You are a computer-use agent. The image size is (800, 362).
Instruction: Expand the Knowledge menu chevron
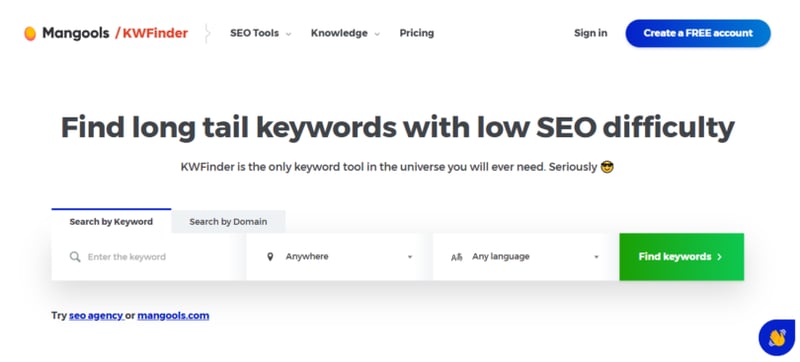[377, 34]
